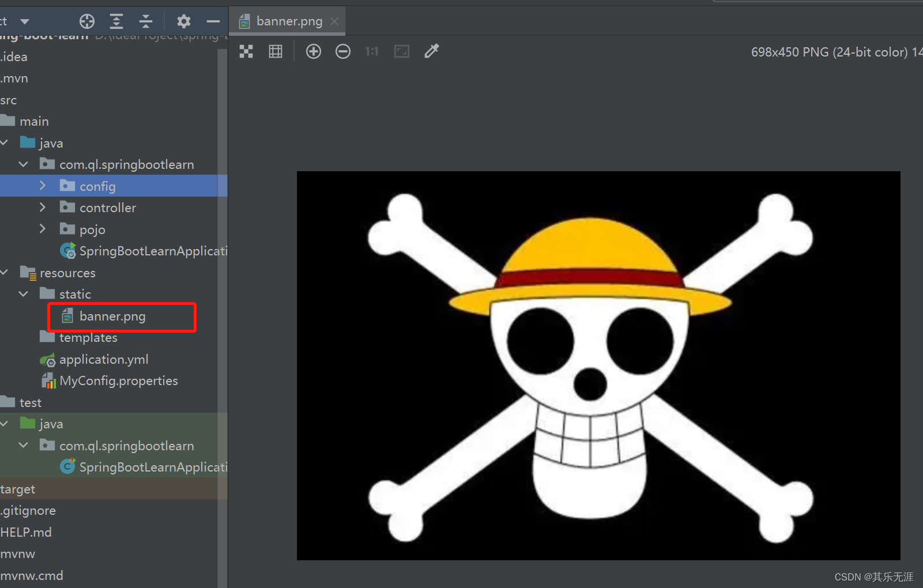Open the project view dropdown arrow
Image resolution: width=923 pixels, height=588 pixels.
point(25,21)
